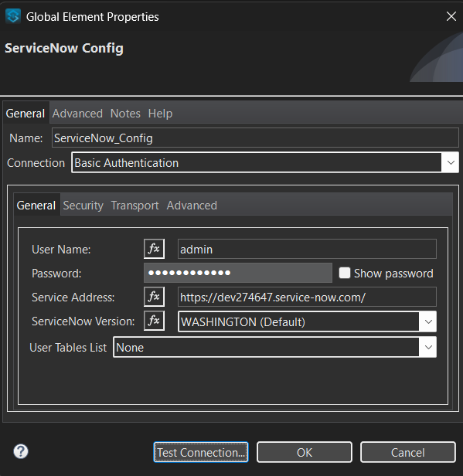Focus the User Name field containing admin
The width and height of the screenshot is (463, 476).
pos(308,249)
